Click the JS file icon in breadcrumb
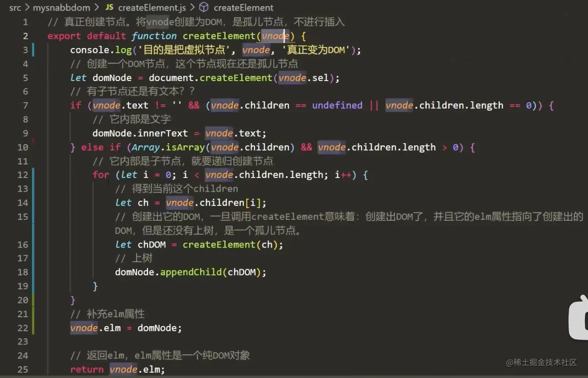Image resolution: width=588 pixels, height=378 pixels. (109, 7)
